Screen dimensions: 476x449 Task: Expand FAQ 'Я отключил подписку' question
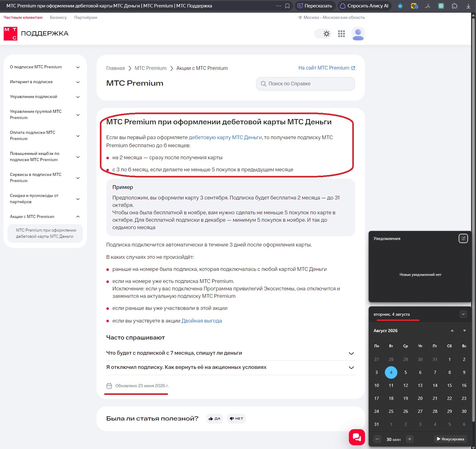tap(230, 367)
